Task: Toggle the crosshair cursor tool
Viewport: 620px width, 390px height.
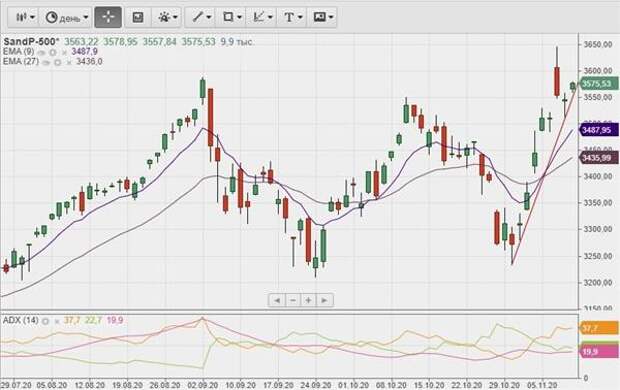Action: [x=108, y=17]
